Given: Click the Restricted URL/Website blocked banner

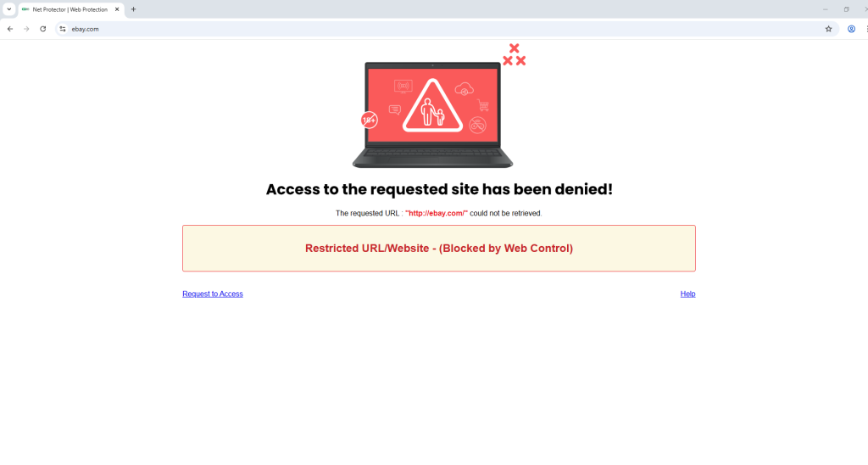Looking at the screenshot, I should 439,249.
